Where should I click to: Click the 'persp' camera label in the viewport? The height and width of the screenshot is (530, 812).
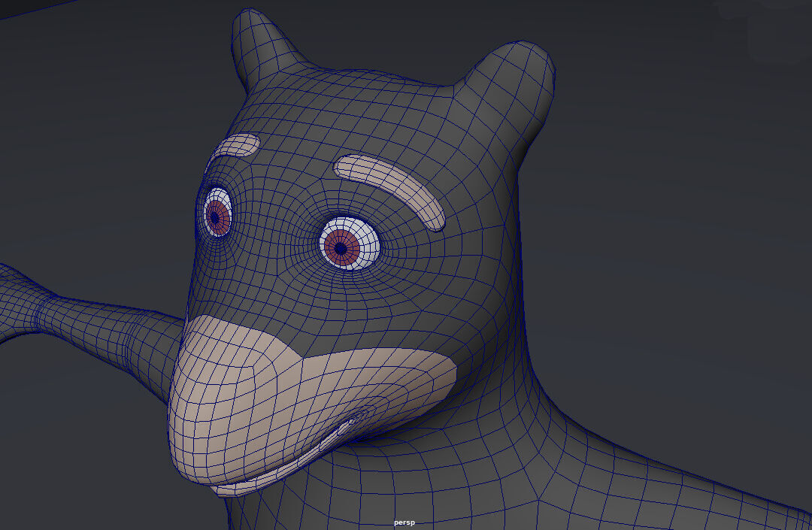[x=404, y=522]
